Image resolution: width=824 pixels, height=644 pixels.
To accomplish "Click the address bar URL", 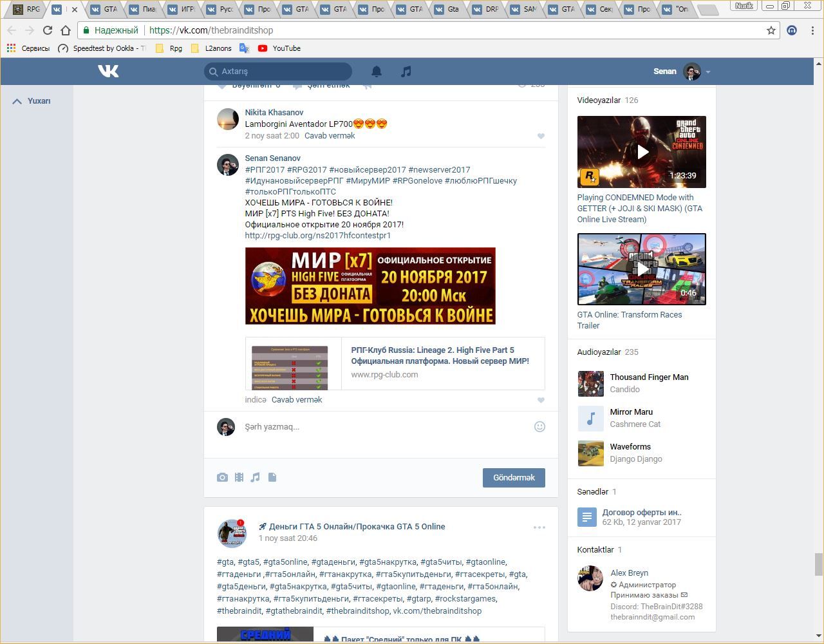I will tap(211, 30).
